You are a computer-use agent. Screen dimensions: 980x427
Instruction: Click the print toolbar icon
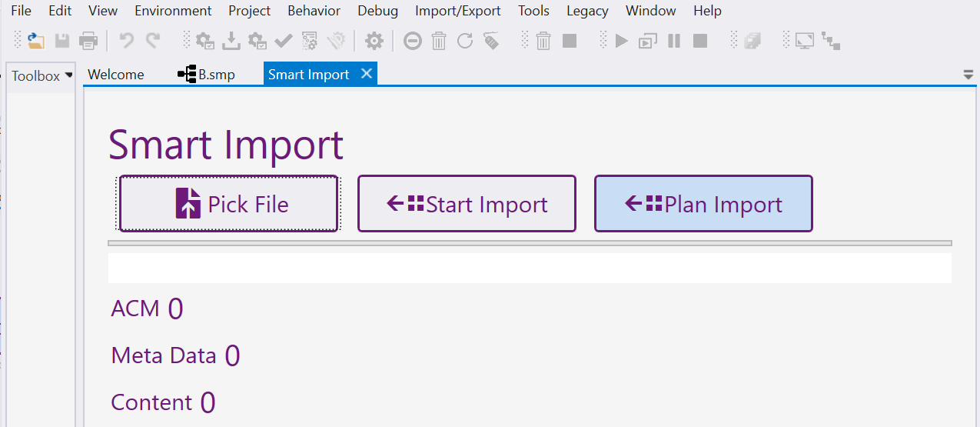88,41
